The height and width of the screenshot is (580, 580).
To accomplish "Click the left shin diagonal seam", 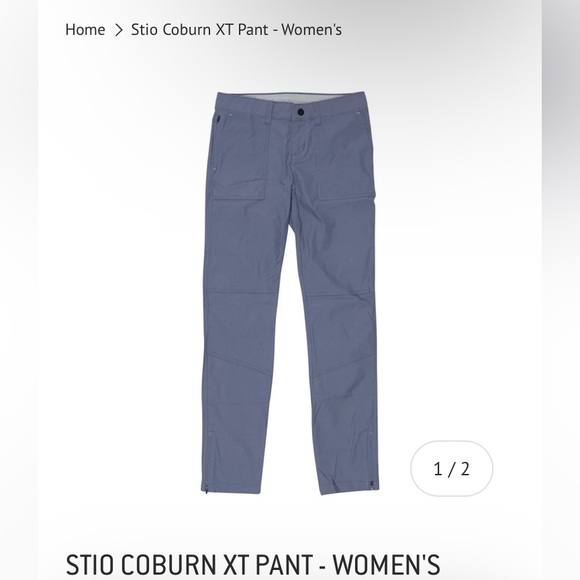I will 239,365.
